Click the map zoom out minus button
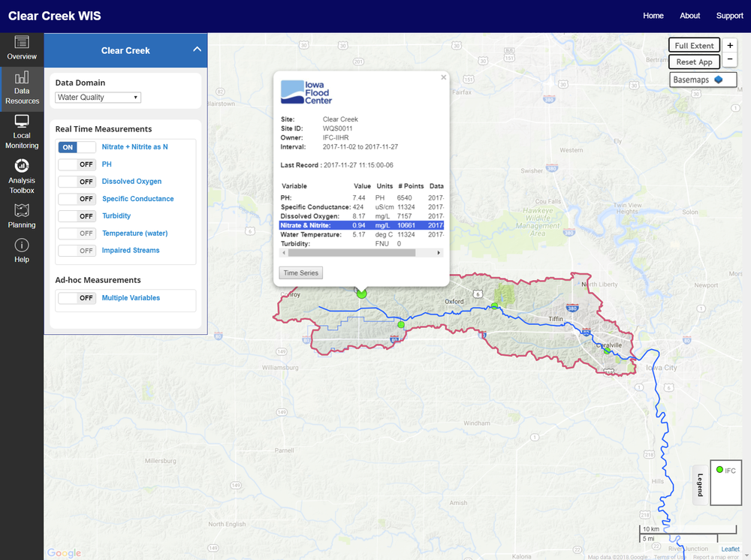Image resolution: width=751 pixels, height=560 pixels. tap(731, 60)
